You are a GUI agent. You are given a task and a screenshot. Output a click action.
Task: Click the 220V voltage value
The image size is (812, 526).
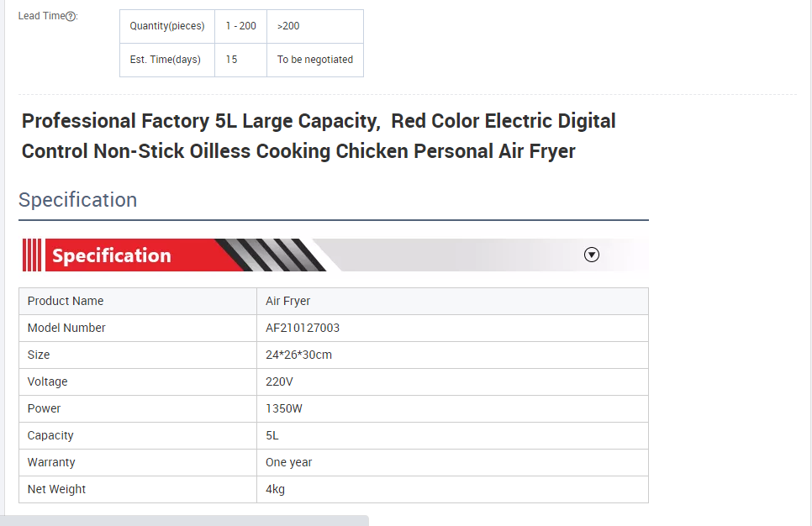click(278, 381)
